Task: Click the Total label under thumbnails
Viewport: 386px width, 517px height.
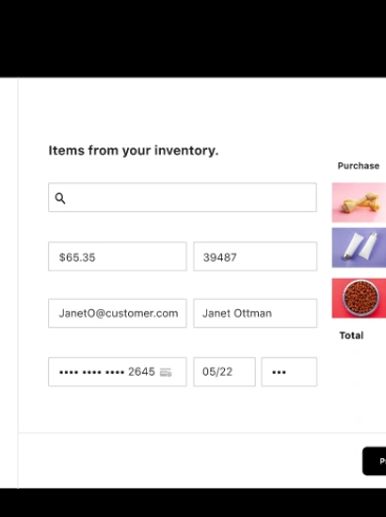Action: pos(351,335)
